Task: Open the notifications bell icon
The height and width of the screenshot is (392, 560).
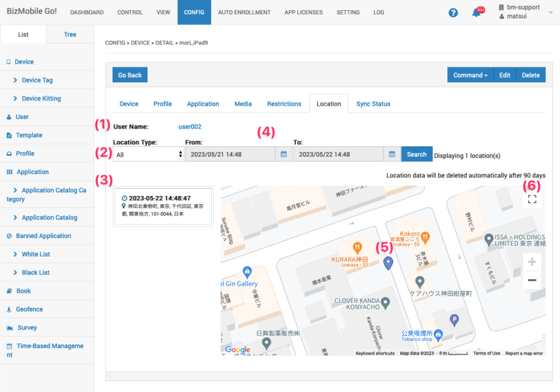Action: coord(476,13)
